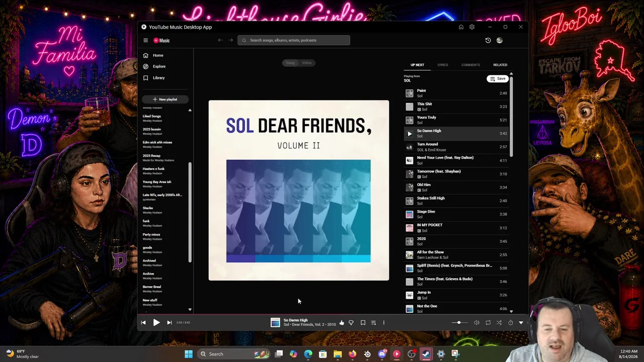Click the Dear Friends Volume II album art
Image resolution: width=644 pixels, height=362 pixels.
pos(299,191)
